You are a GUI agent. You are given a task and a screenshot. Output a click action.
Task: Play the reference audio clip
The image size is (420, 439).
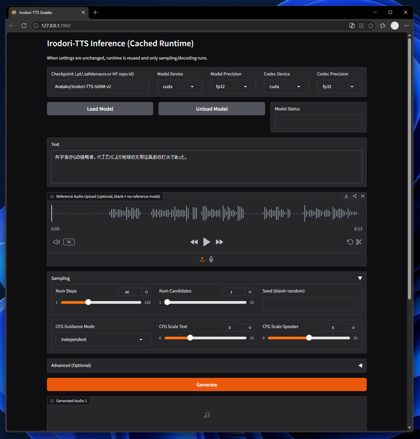click(206, 242)
